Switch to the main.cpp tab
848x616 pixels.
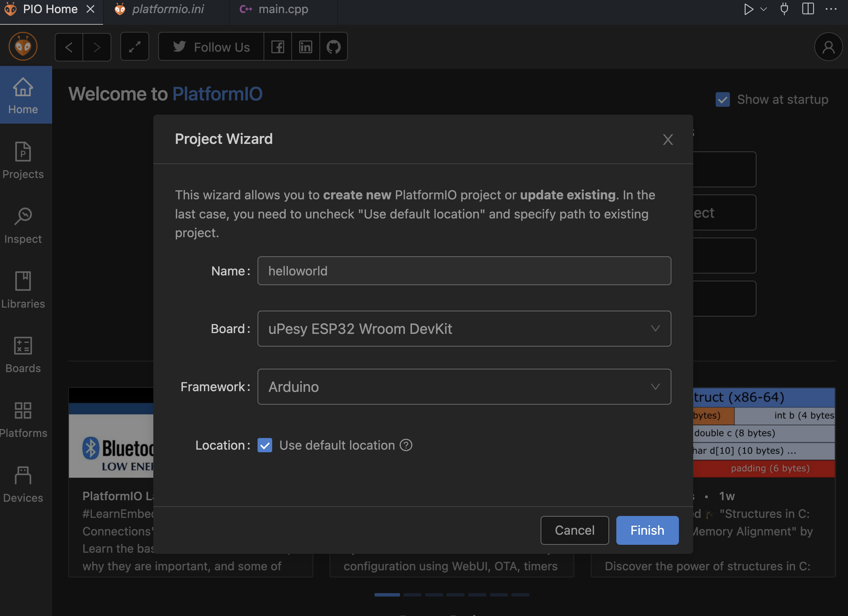click(283, 9)
